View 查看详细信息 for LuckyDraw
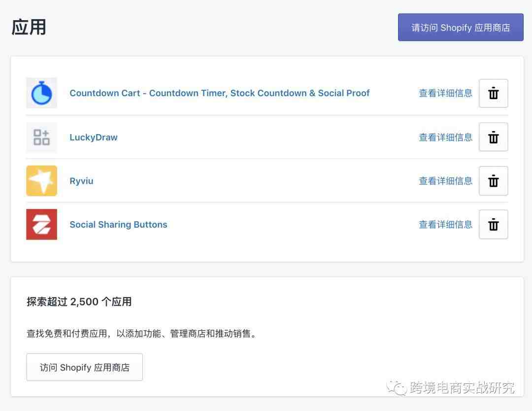Screen dimensions: 532x411 click(445, 137)
